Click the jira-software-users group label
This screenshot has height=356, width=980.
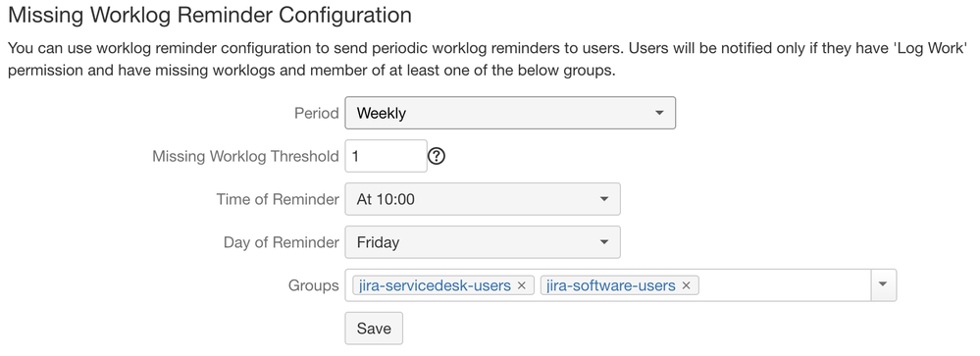pyautogui.click(x=610, y=286)
